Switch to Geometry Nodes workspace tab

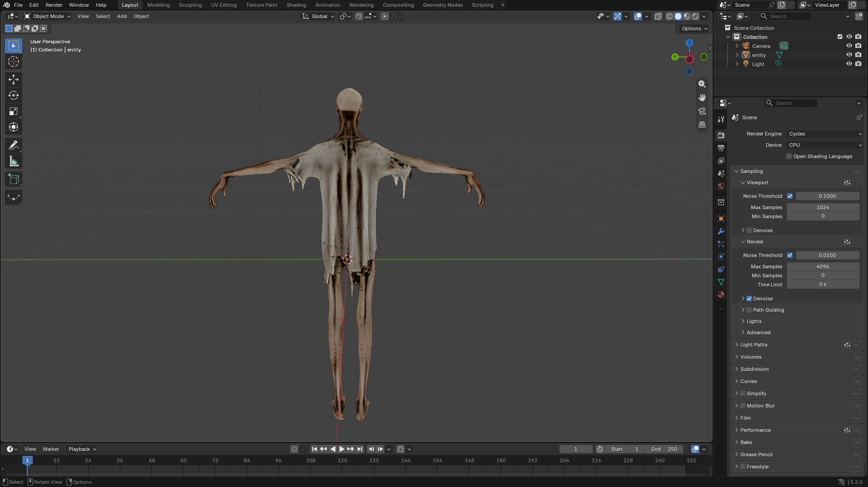pos(443,5)
